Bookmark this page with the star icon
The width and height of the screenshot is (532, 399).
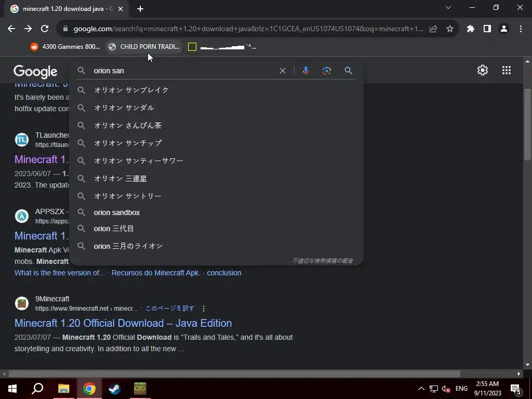pos(450,29)
